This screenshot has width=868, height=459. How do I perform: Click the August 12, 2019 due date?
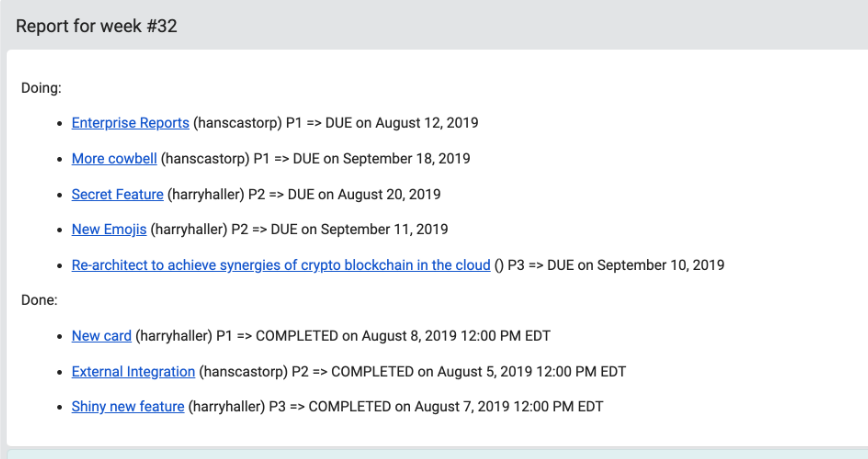427,123
